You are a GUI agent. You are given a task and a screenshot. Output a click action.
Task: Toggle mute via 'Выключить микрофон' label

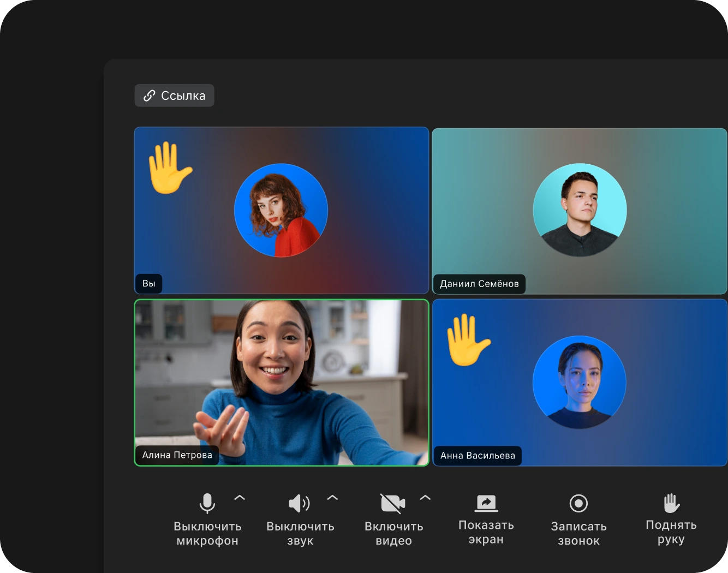click(x=207, y=534)
